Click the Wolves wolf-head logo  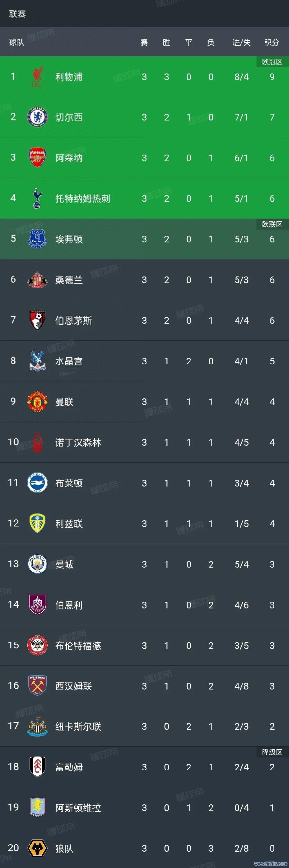click(37, 848)
